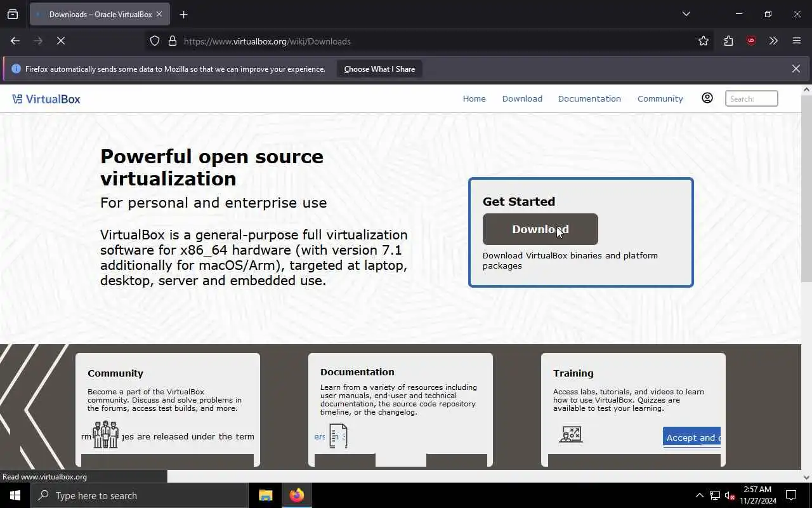
Task: Click into the site Search field
Action: pyautogui.click(x=751, y=98)
